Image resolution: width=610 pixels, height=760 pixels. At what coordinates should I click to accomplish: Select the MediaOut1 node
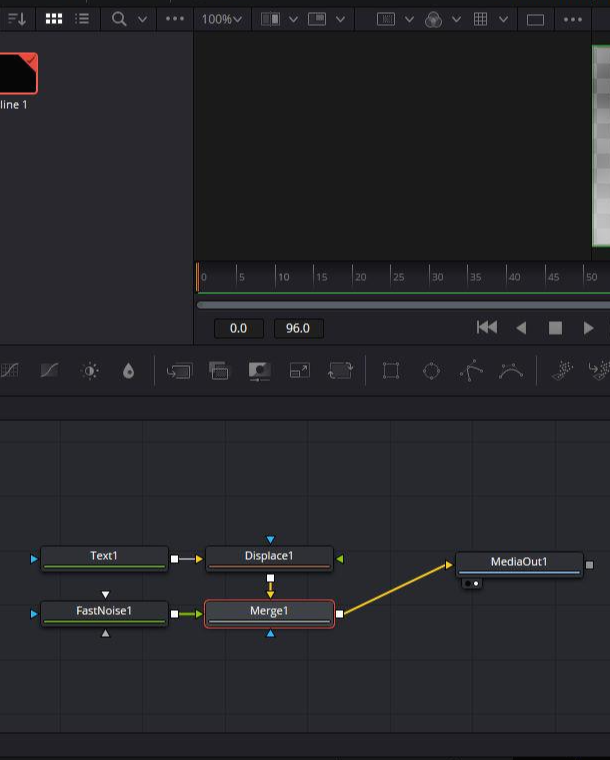[x=519, y=564]
